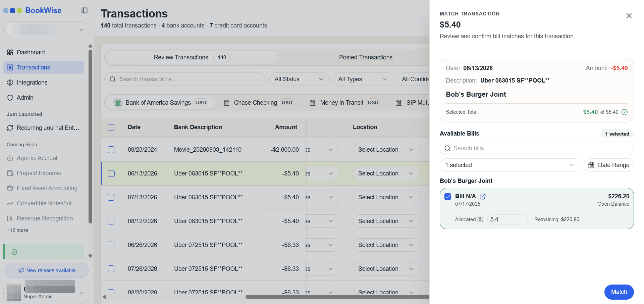644x304 pixels.
Task: Expand the Super Admin user menu
Action: [x=47, y=293]
